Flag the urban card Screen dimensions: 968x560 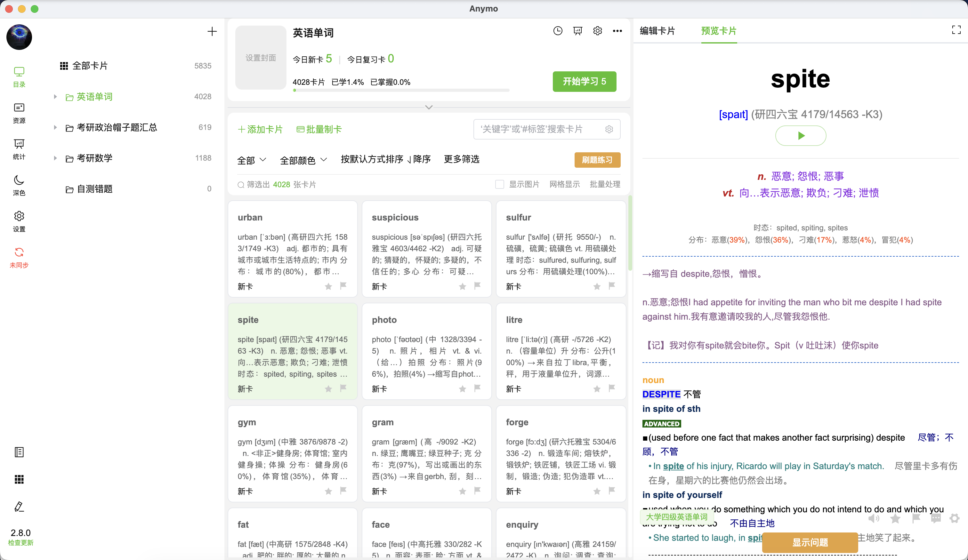tap(343, 286)
